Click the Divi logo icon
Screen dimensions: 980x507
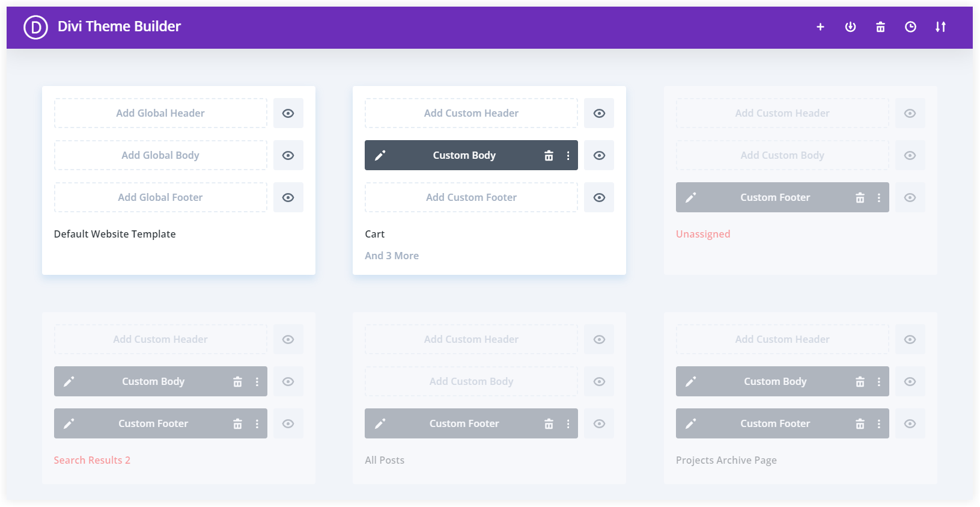(x=35, y=27)
